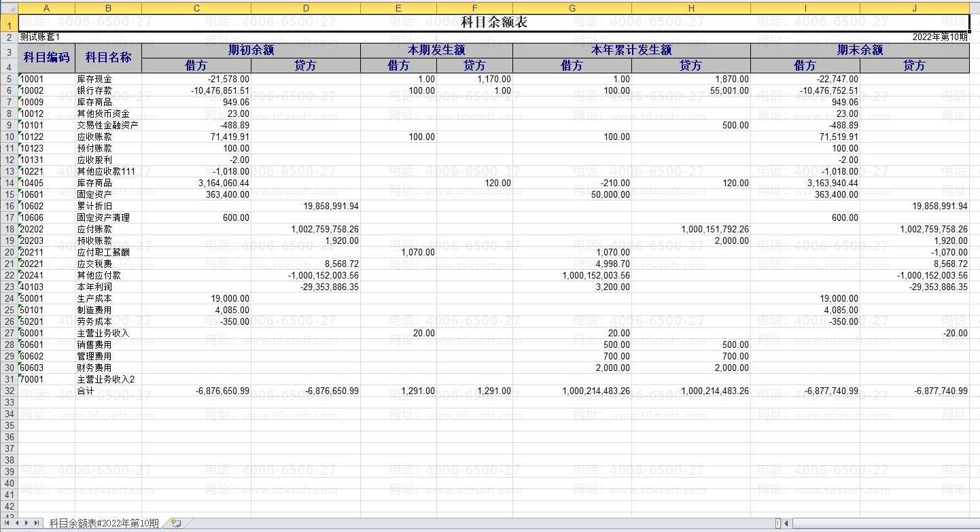Click the previous sheet tab arrow
The width and height of the screenshot is (980, 532).
pyautogui.click(x=17, y=523)
